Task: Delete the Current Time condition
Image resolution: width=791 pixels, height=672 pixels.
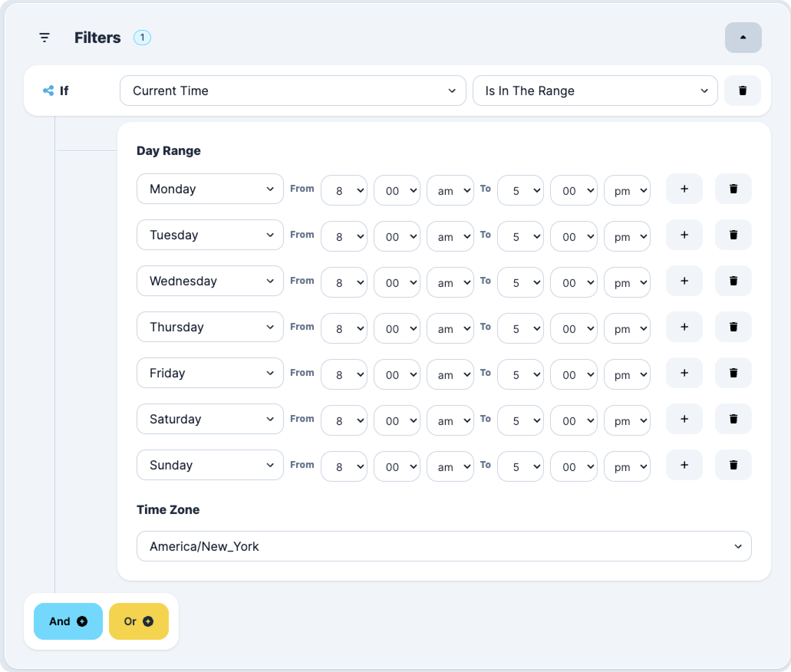Action: [743, 91]
